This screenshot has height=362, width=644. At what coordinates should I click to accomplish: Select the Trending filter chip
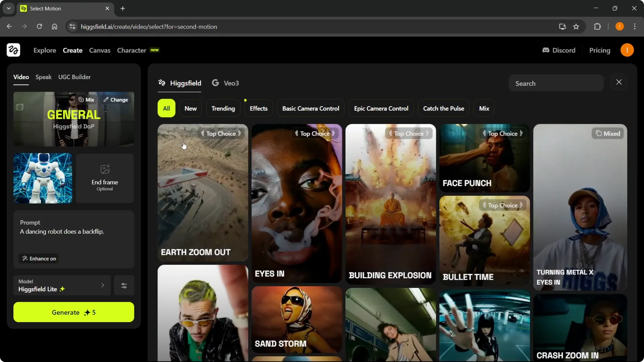tap(223, 109)
